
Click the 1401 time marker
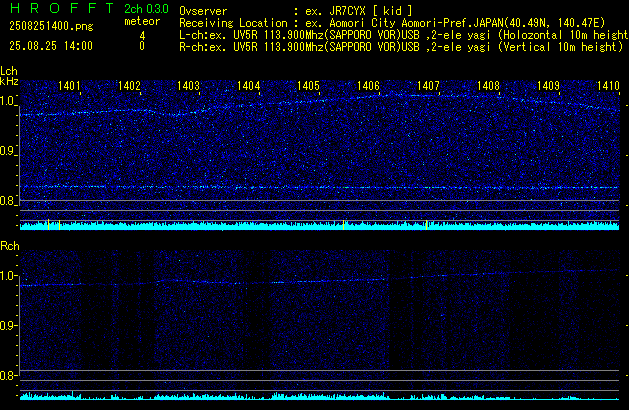69,86
